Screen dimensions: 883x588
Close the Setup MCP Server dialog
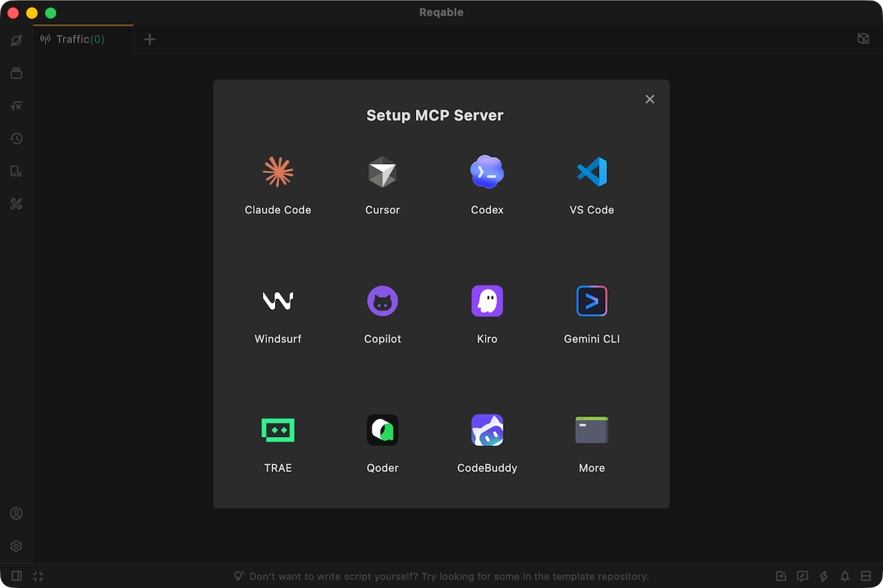tap(650, 99)
